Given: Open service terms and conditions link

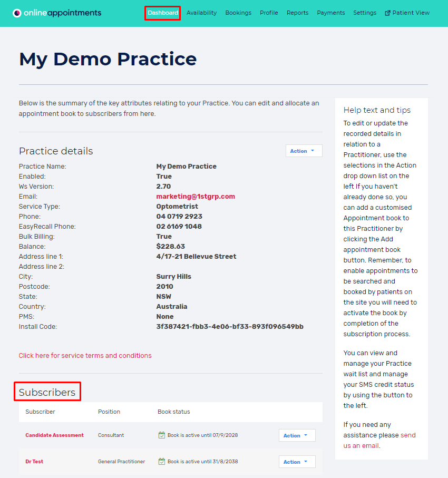Looking at the screenshot, I should [x=85, y=356].
